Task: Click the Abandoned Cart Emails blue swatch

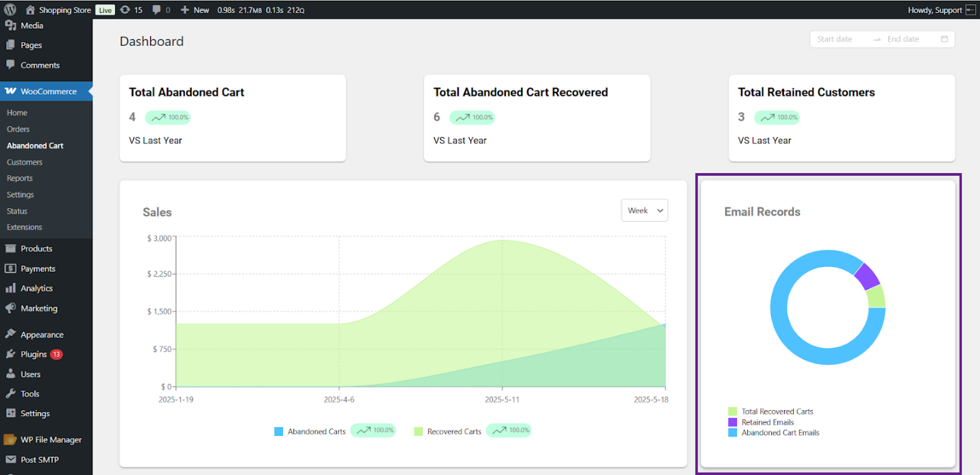Action: coord(733,433)
